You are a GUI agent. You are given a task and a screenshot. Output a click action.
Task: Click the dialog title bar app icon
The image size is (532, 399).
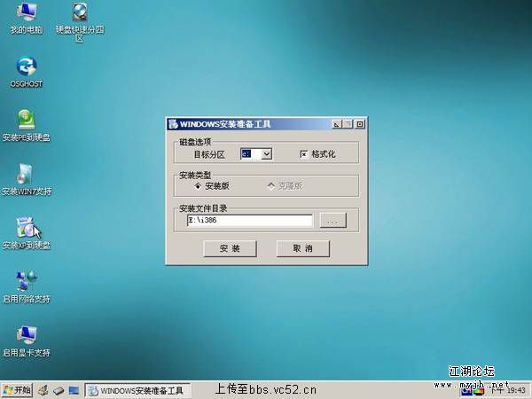(x=173, y=124)
